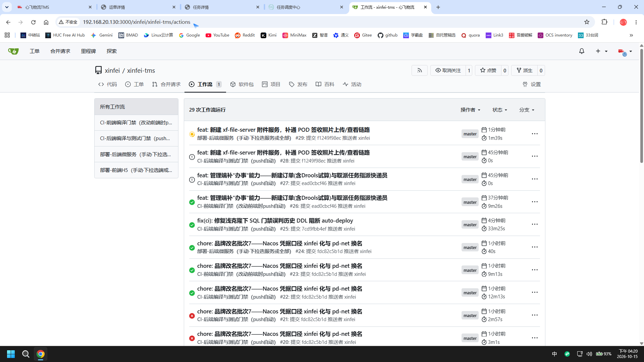Click the xinfei owner link
644x362 pixels.
pyautogui.click(x=112, y=70)
